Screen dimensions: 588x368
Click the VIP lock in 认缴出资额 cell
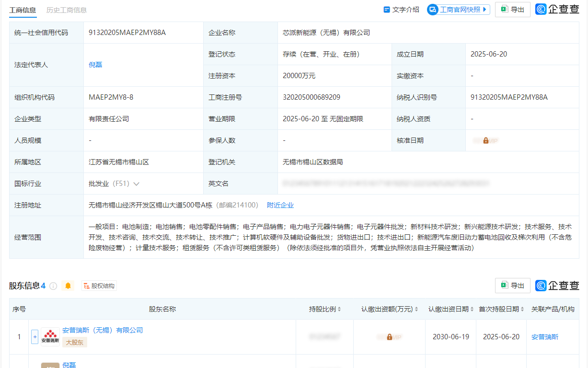(x=390, y=337)
